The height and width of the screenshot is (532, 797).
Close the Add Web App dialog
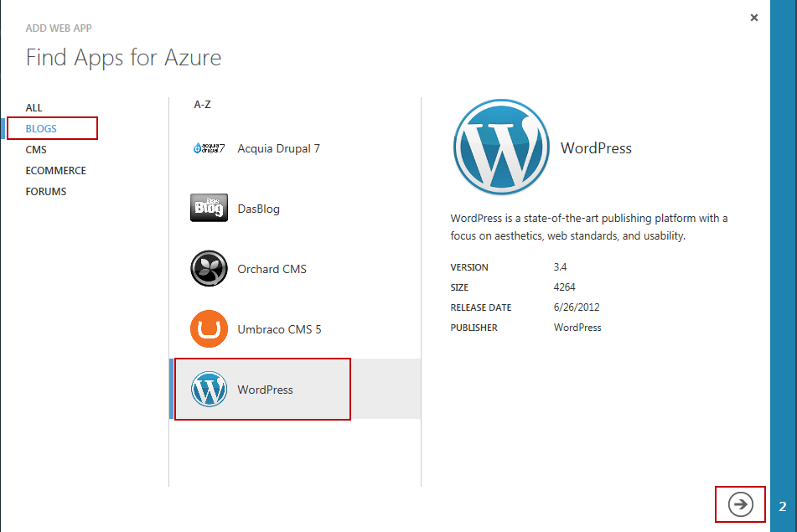tap(754, 18)
